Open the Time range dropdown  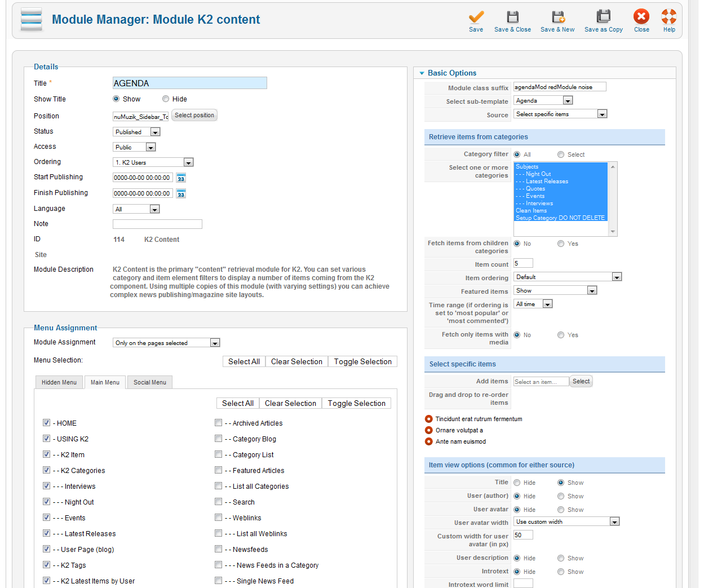[x=533, y=304]
